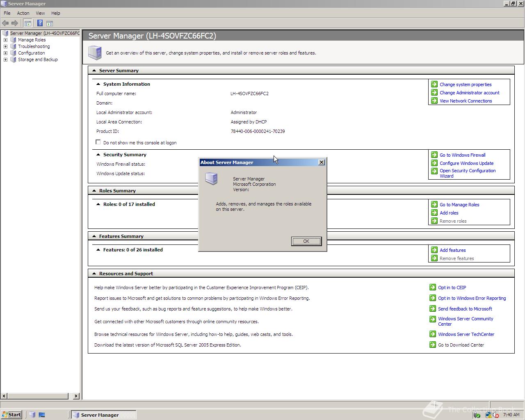Click the Command Prompt quick launch icon in taskbar
Image resolution: width=525 pixels, height=420 pixels.
pyautogui.click(x=42, y=415)
